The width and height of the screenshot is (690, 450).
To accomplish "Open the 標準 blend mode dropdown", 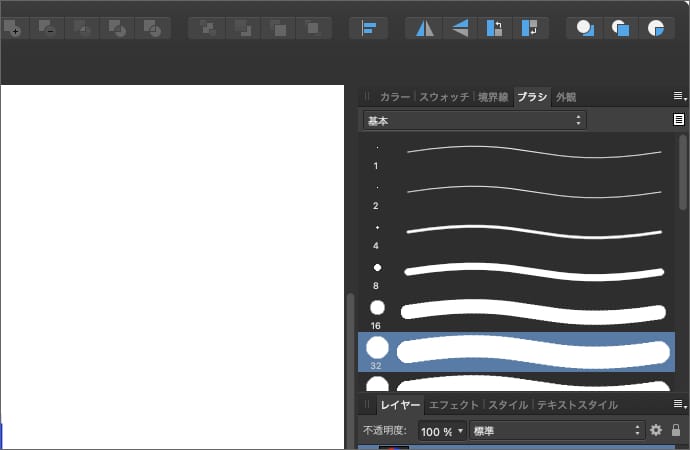I will [557, 430].
